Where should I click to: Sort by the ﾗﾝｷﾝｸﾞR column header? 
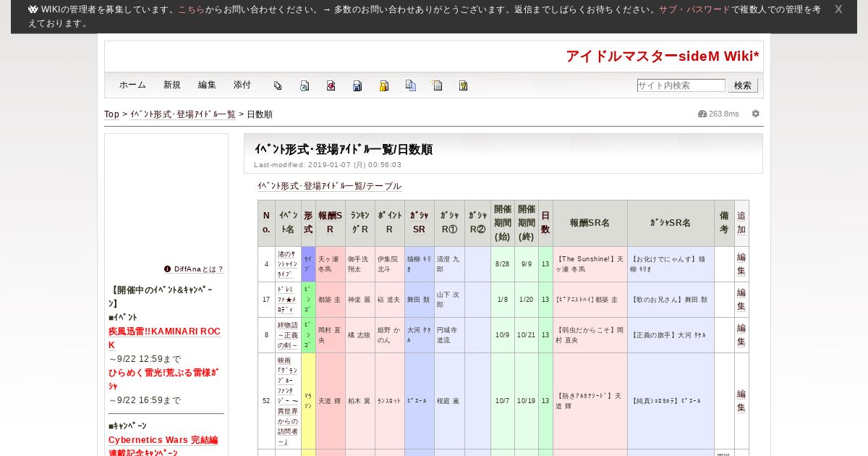pyautogui.click(x=360, y=223)
